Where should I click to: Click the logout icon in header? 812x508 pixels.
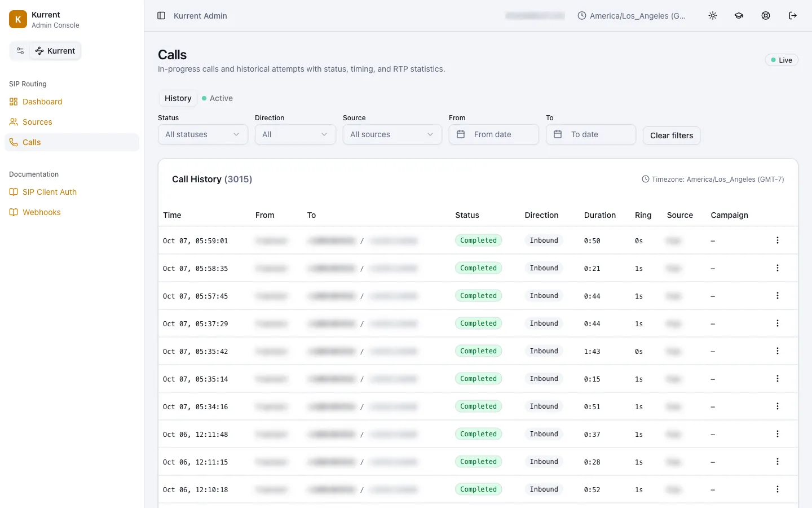click(x=793, y=16)
